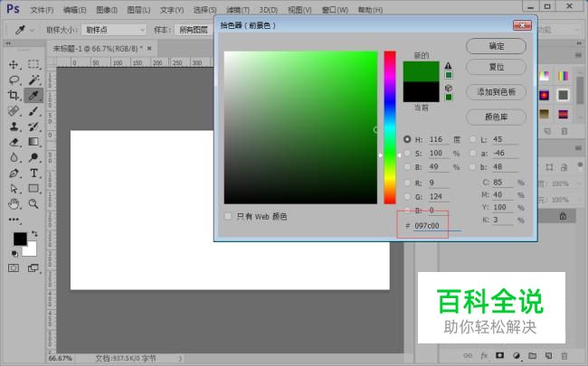588x366 pixels.
Task: Select the Lasso tool
Action: coord(14,80)
